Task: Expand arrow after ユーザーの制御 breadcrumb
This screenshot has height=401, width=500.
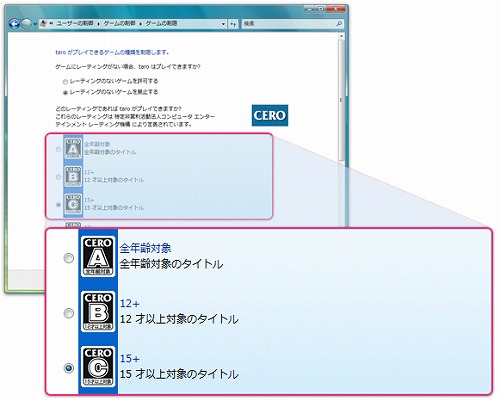Action: pos(99,24)
